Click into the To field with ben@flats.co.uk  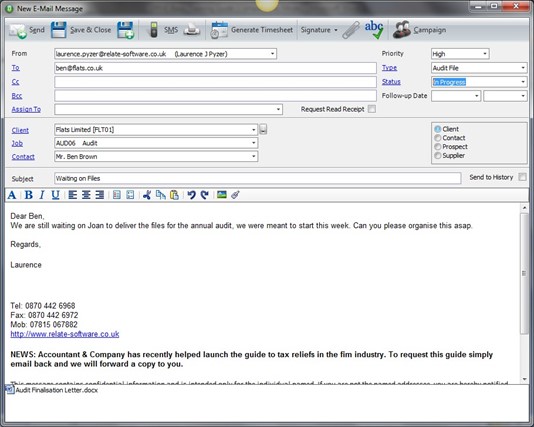click(x=215, y=68)
